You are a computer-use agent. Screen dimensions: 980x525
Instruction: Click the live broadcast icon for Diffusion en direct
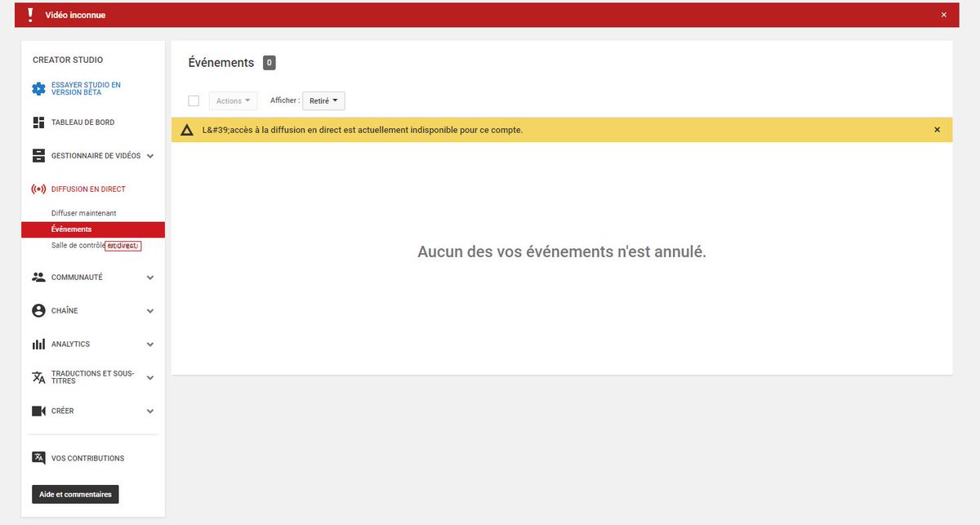(x=38, y=189)
